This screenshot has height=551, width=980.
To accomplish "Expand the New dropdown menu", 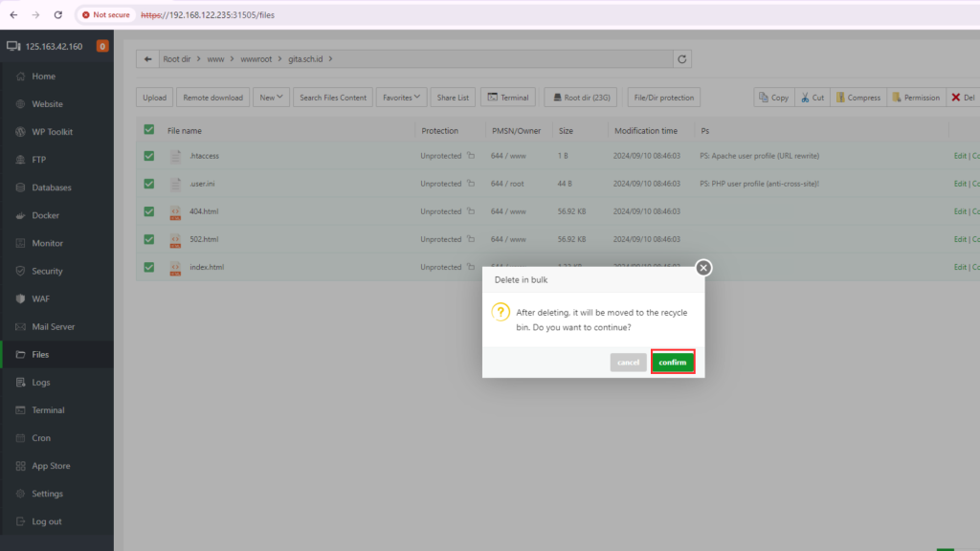I will [x=273, y=98].
